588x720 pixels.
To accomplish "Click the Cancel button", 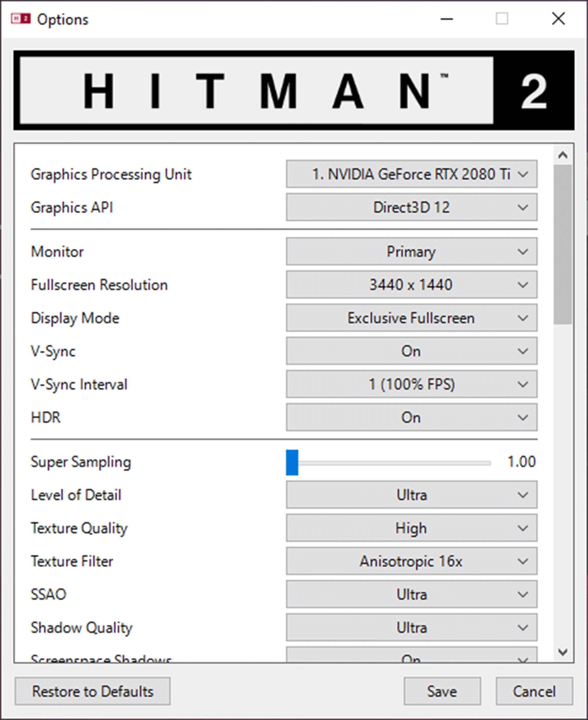I will point(534,691).
